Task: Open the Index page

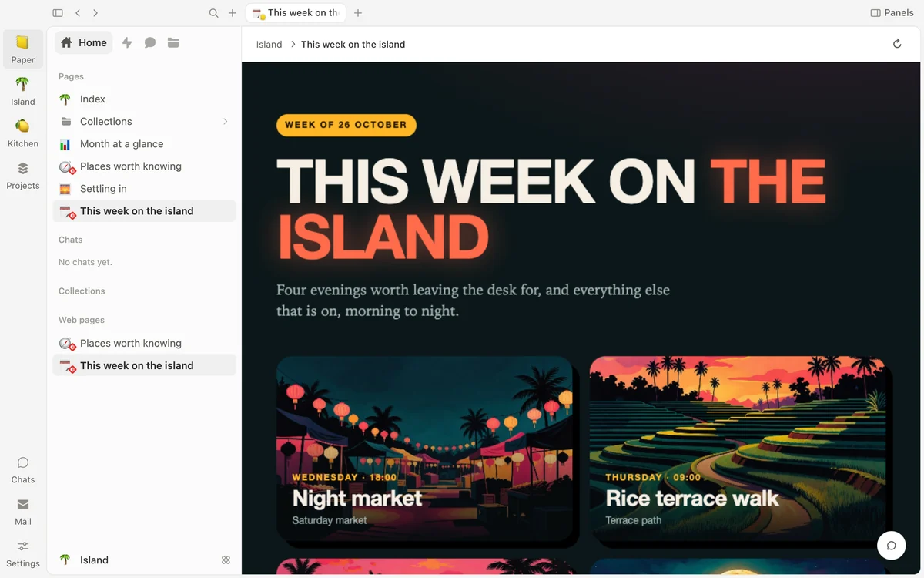Action: click(x=145, y=99)
